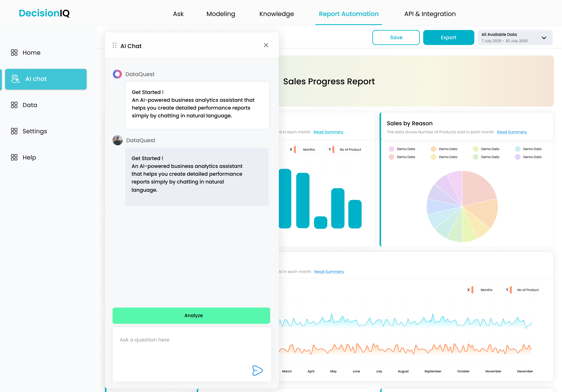
Task: Click the AI Chat drag handle dots
Action: coord(114,45)
